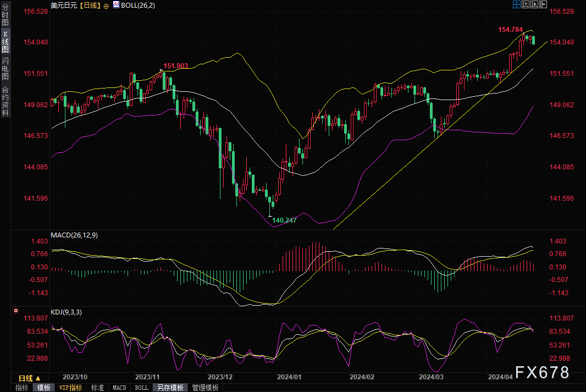Open the VIP指标 tab

pos(70,388)
